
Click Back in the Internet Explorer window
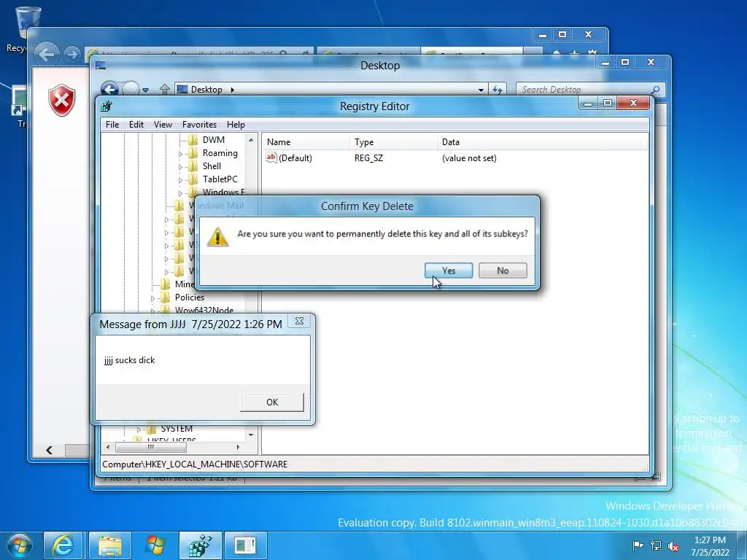(47, 54)
